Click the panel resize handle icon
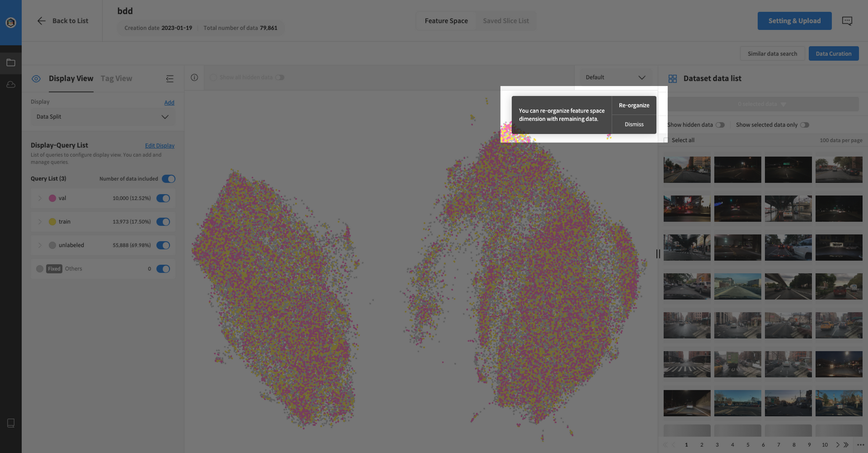The width and height of the screenshot is (868, 453). (658, 254)
